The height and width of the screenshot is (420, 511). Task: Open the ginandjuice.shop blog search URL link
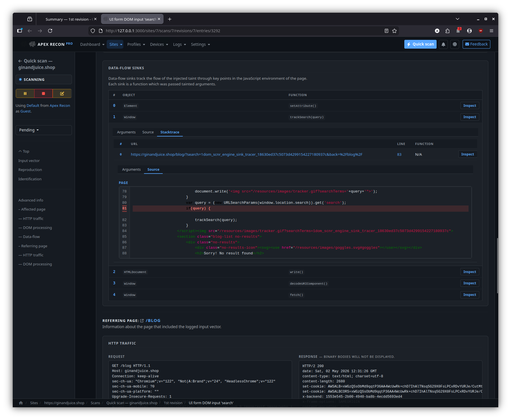(246, 154)
